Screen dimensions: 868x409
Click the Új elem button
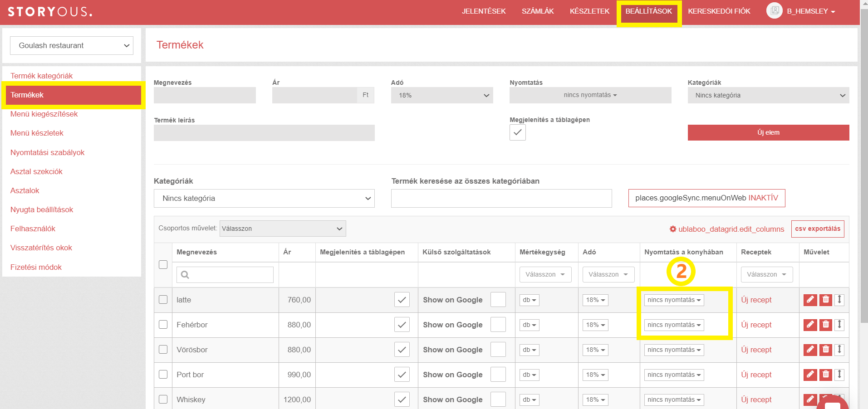coord(768,132)
